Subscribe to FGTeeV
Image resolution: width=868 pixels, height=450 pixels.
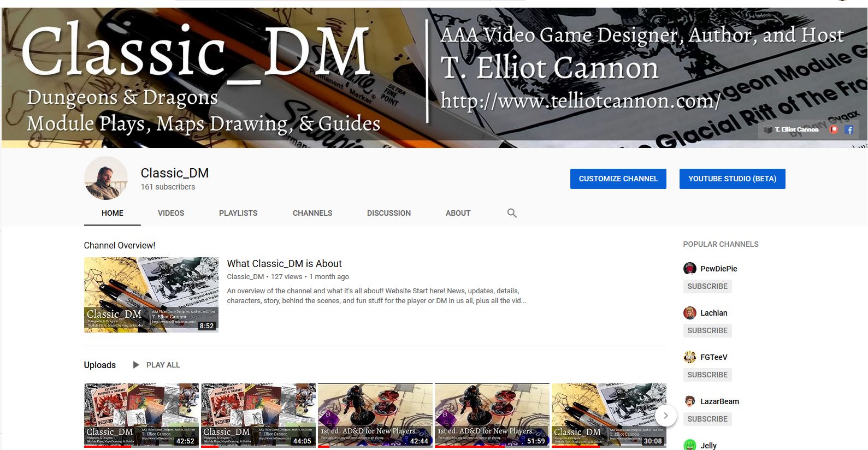707,375
